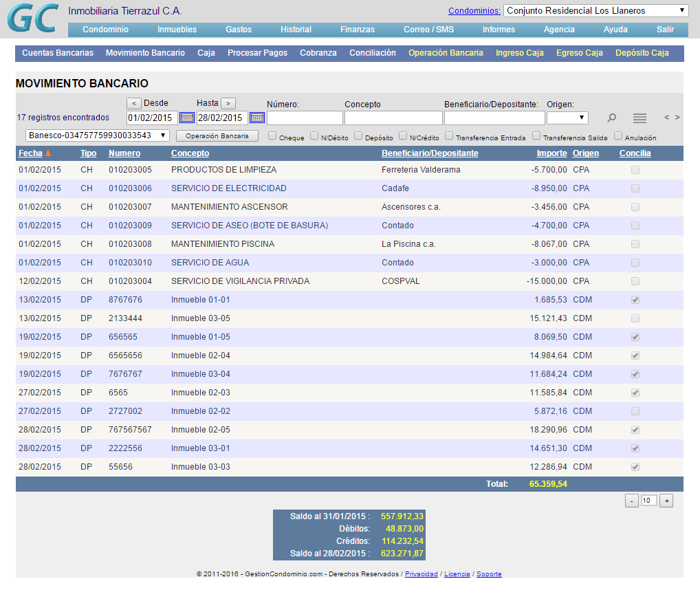
Task: Click the Ingreso Caja link
Action: coord(519,53)
